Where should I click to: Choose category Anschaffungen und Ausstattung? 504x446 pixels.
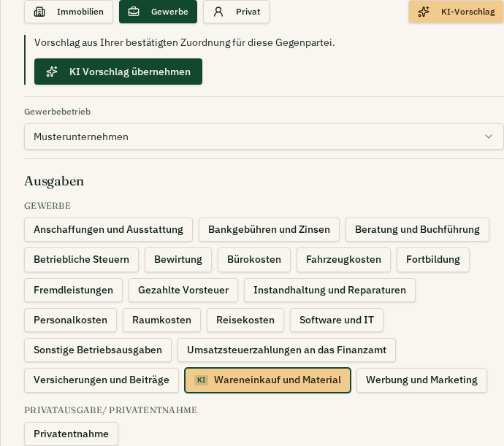pyautogui.click(x=108, y=230)
